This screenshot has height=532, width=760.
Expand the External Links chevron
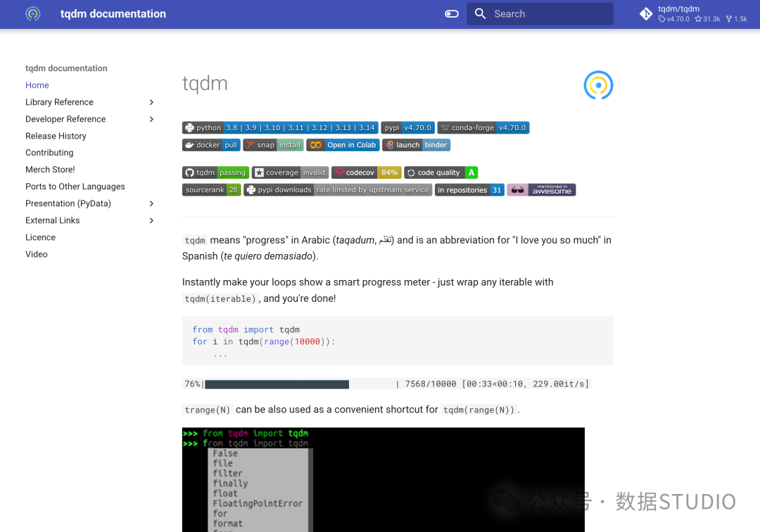tap(151, 220)
